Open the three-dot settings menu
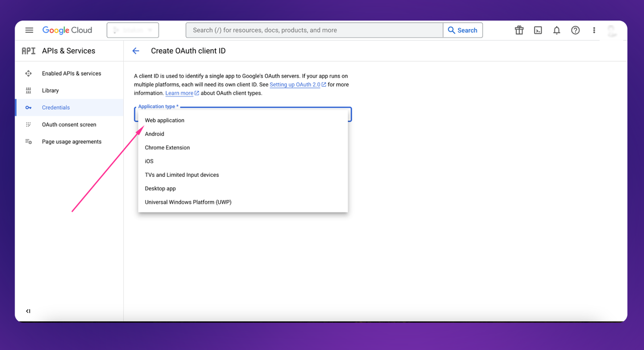This screenshot has height=350, width=644. tap(594, 30)
